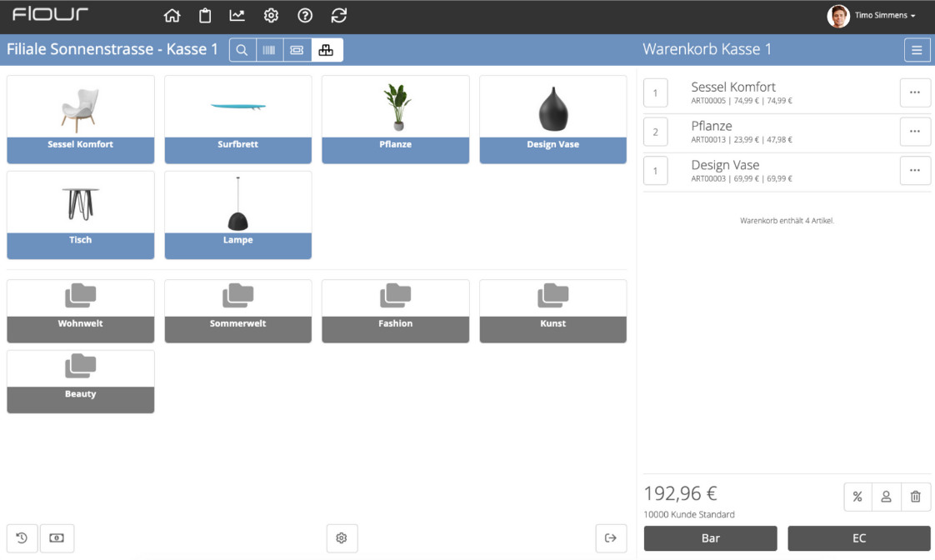The image size is (935, 560).
Task: Open the Wohnwelt category folder
Action: pyautogui.click(x=81, y=312)
